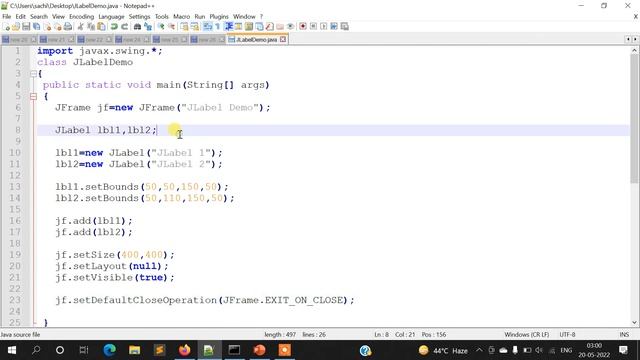Click the 'jf.setLayout(null);' code line
640x360 pixels.
[111, 266]
